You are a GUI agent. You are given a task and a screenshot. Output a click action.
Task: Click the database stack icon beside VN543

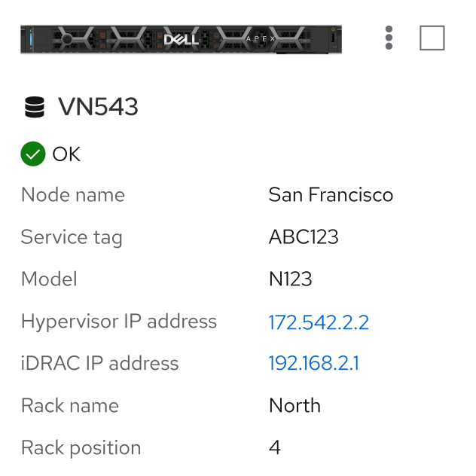click(x=34, y=108)
